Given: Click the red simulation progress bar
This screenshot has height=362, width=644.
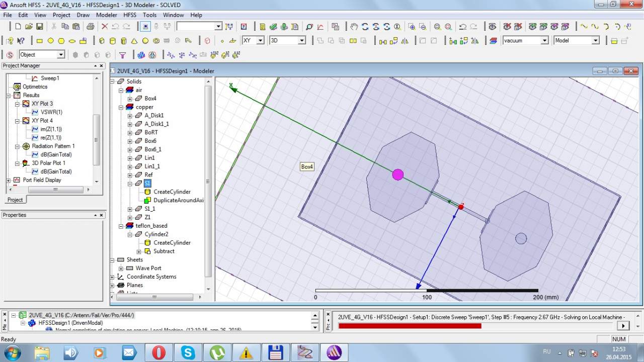Looking at the screenshot, I should tap(410, 326).
